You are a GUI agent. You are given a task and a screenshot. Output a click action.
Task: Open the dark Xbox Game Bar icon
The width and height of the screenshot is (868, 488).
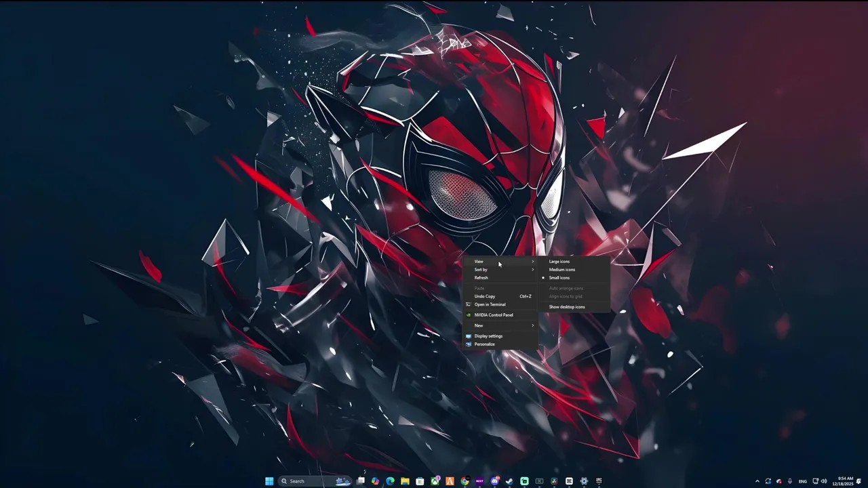point(539,481)
